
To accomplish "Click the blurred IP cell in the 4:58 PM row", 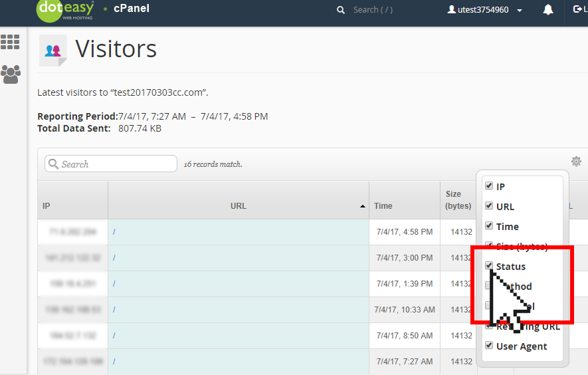I will [72, 232].
